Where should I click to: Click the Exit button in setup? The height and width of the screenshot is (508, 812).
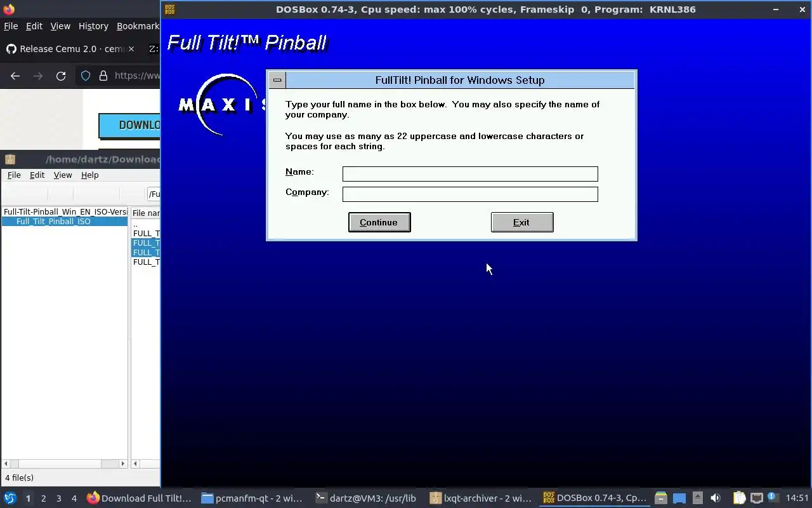(522, 222)
